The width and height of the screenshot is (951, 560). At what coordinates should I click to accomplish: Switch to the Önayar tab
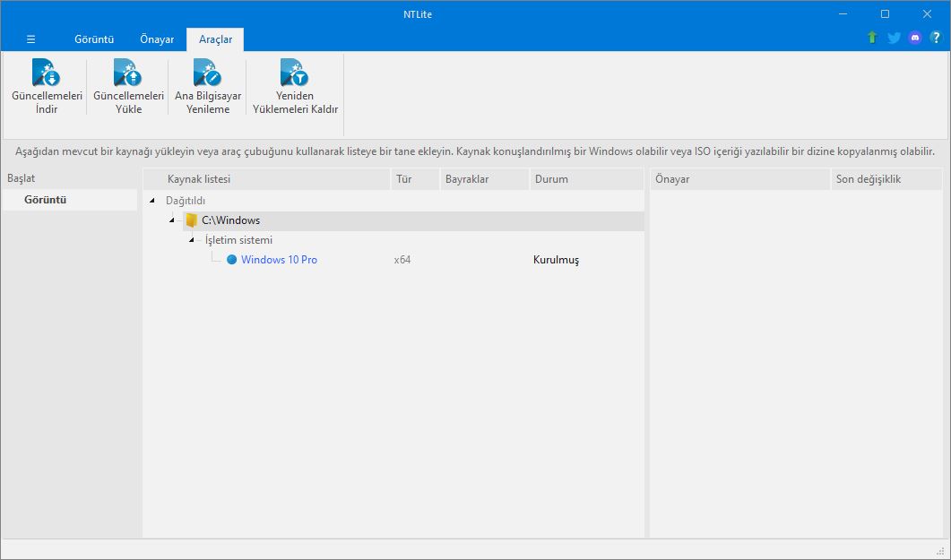pos(157,39)
